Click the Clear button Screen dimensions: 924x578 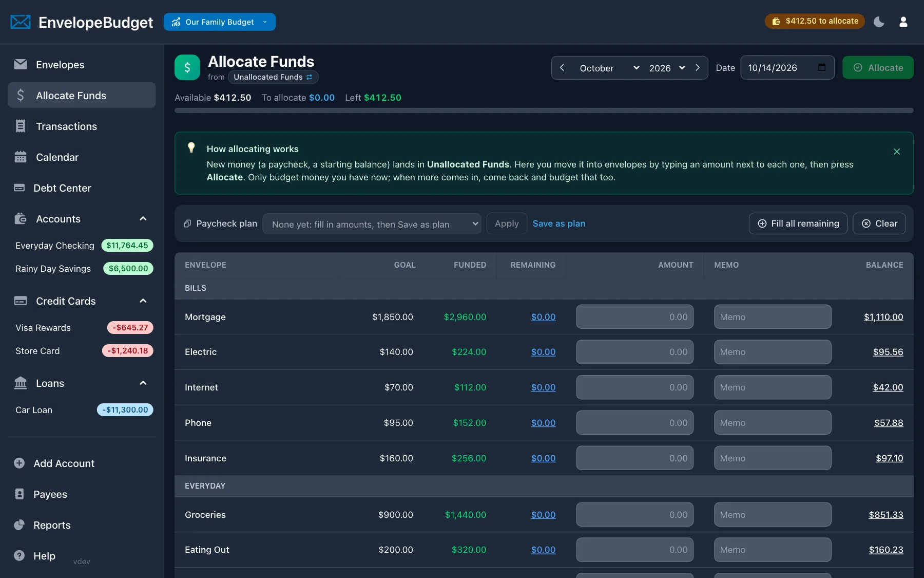pyautogui.click(x=879, y=223)
